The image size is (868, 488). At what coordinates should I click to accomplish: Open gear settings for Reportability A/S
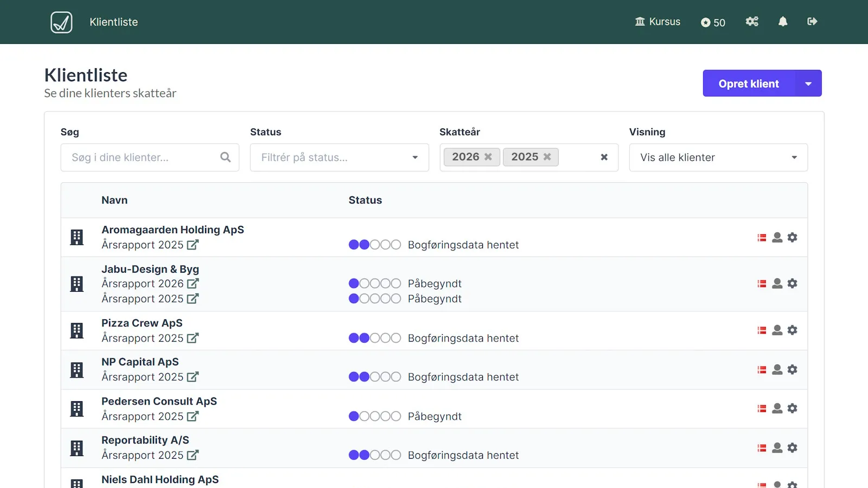pyautogui.click(x=793, y=448)
